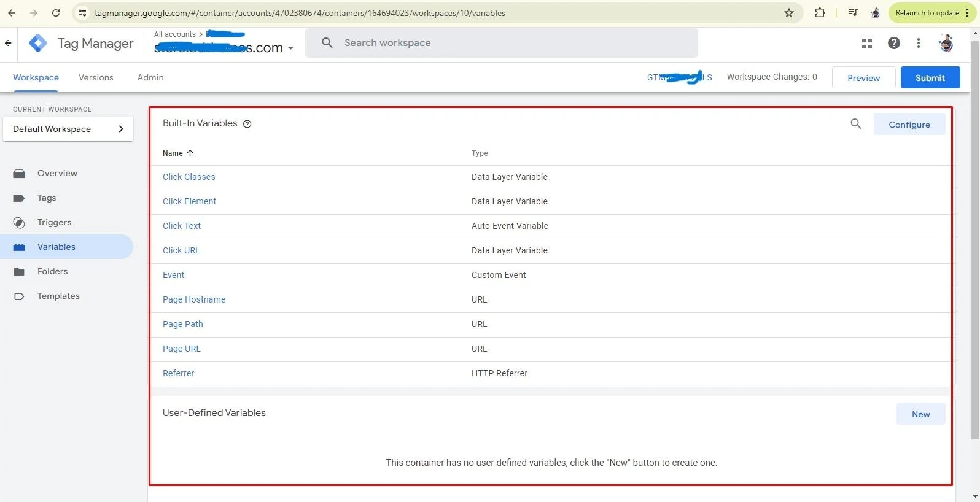Screen dimensions: 980x502
Task: Click the site information icon in address bar
Action: (82, 13)
